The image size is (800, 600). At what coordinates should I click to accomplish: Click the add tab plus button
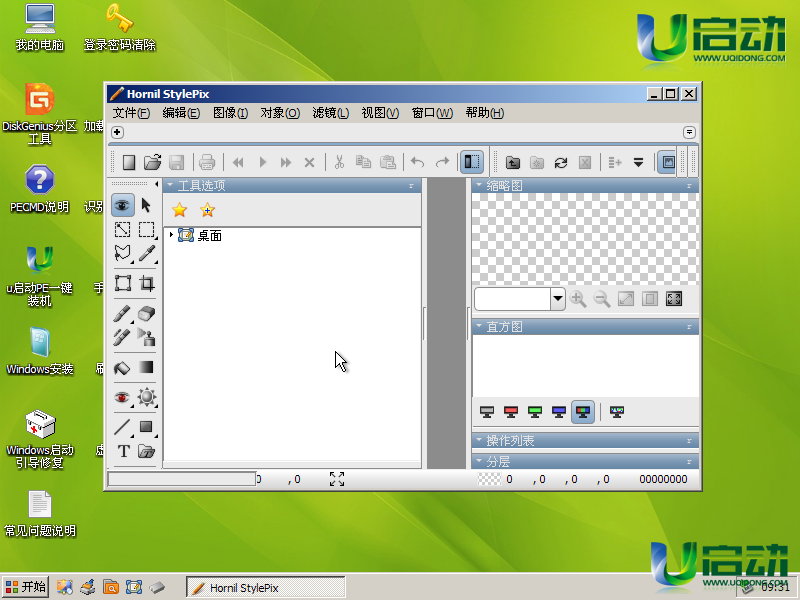(x=117, y=132)
